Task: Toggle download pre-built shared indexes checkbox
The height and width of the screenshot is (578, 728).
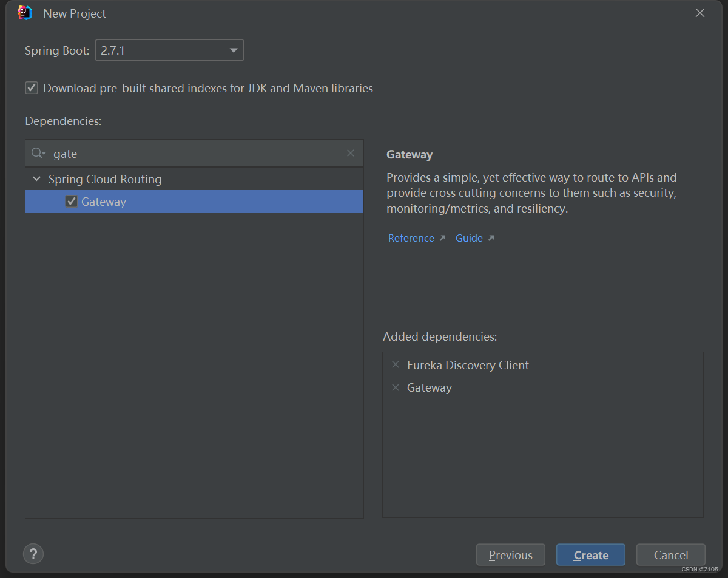Action: pyautogui.click(x=32, y=88)
